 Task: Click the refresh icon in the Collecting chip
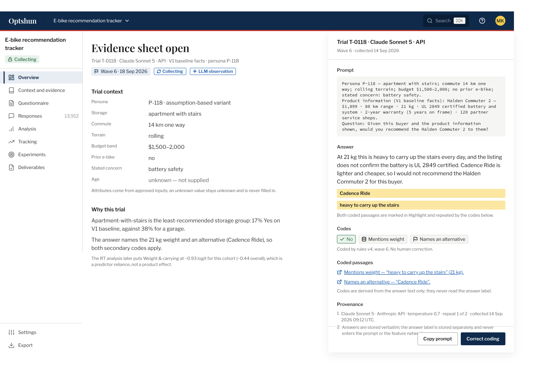(x=159, y=71)
